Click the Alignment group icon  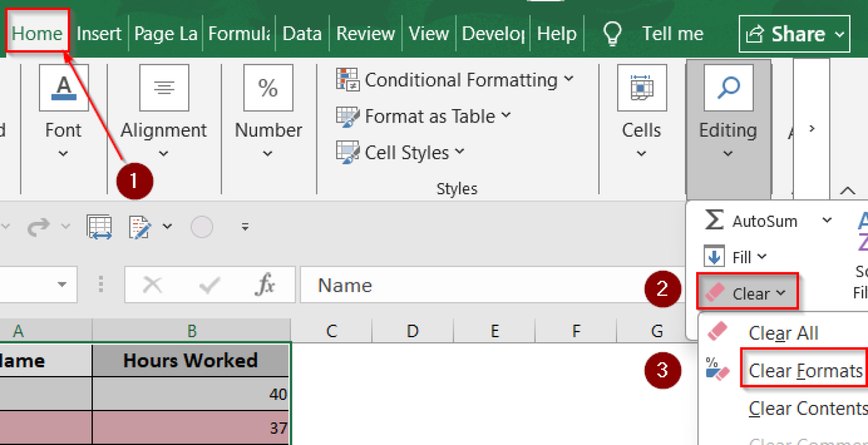(x=164, y=88)
